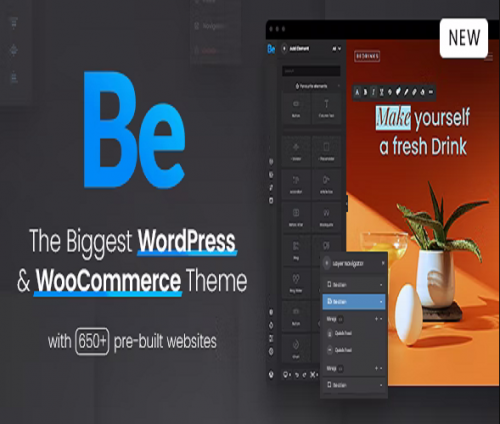The height and width of the screenshot is (424, 500).
Task: Select the last Section layer in navigator
Action: (354, 385)
